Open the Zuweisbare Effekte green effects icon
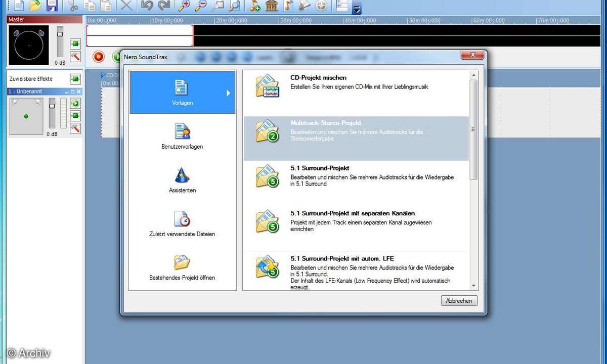The image size is (607, 364). (x=75, y=79)
